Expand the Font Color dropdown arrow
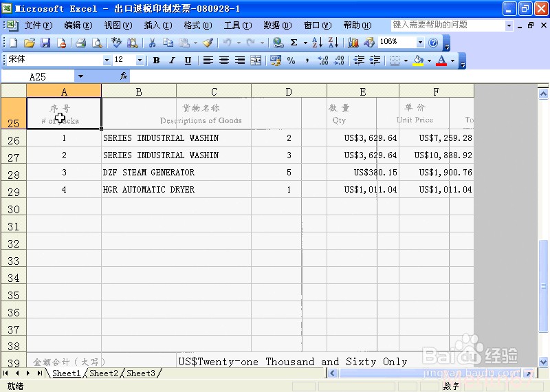 tap(452, 61)
